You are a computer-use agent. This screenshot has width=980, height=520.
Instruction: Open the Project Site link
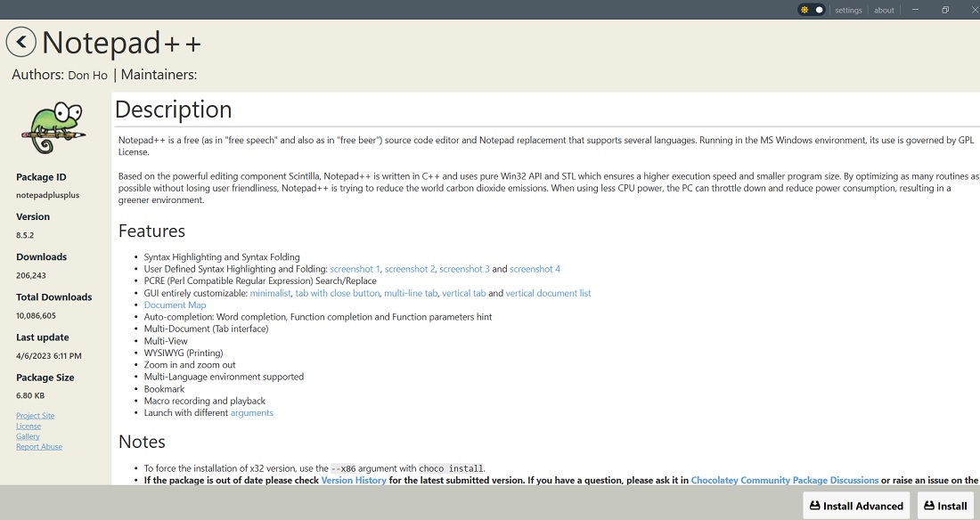pos(35,415)
